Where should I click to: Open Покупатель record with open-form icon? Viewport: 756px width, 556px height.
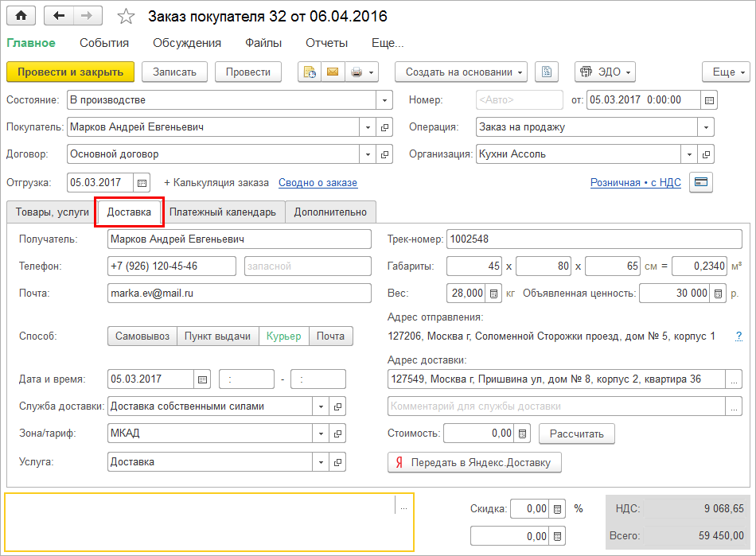pos(385,127)
